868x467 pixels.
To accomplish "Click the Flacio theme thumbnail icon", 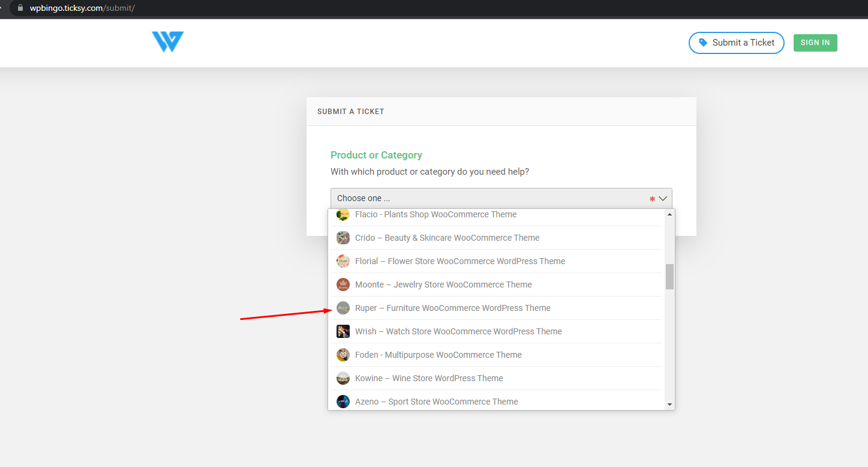I will coord(343,214).
